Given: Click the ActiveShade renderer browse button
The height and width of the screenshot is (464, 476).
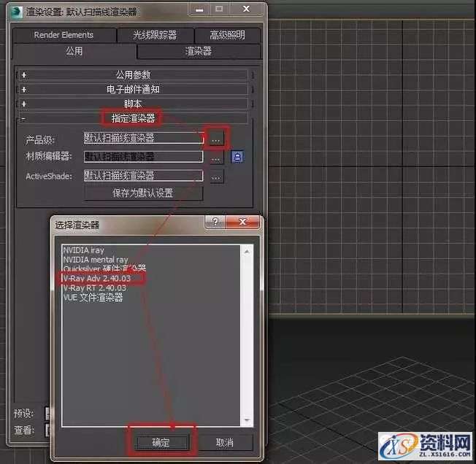Looking at the screenshot, I should pos(216,177).
